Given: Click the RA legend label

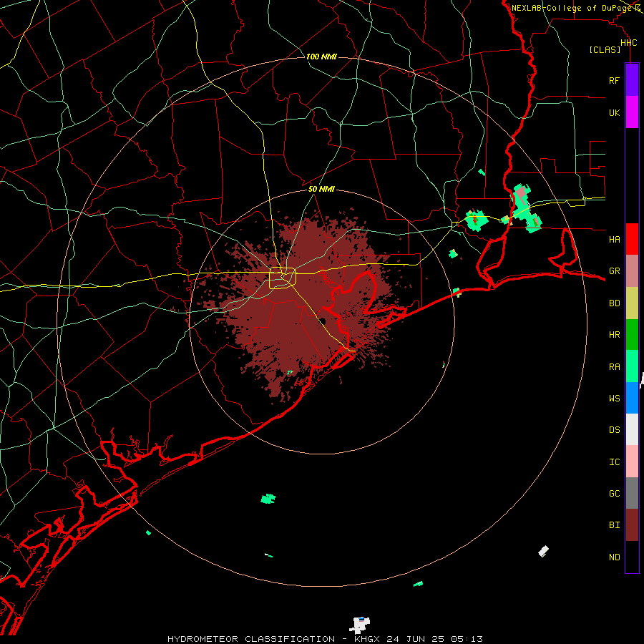Looking at the screenshot, I should click(615, 366).
